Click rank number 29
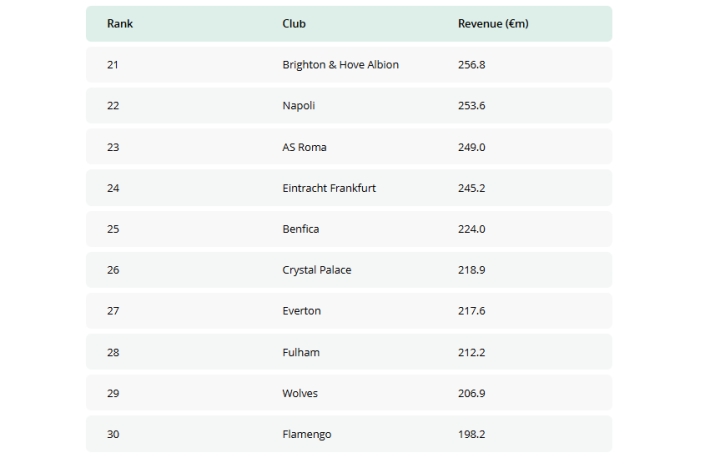The height and width of the screenshot is (458, 720). point(113,393)
